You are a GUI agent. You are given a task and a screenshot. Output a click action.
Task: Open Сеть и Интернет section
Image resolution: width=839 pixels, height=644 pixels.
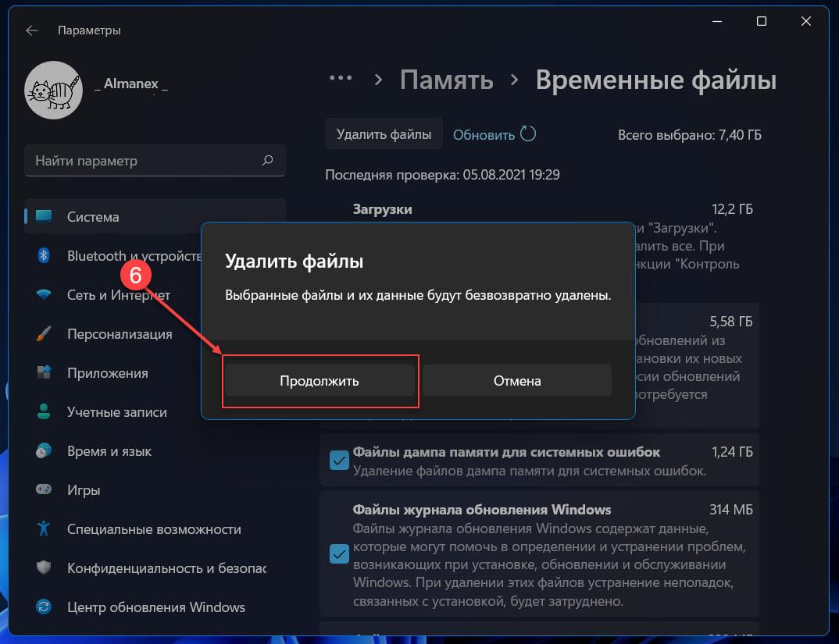[113, 295]
